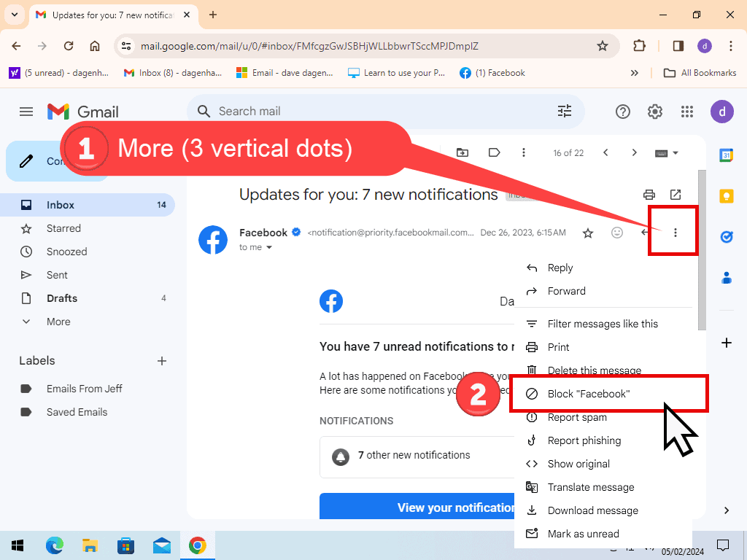Choose Block "Facebook" from the menu
Viewport: 747px width, 560px height.
(x=588, y=394)
